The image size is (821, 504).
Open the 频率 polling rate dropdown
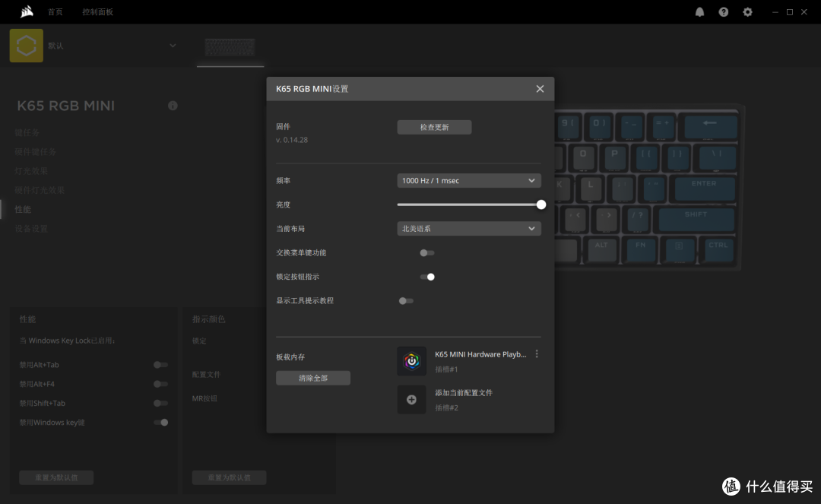click(469, 181)
